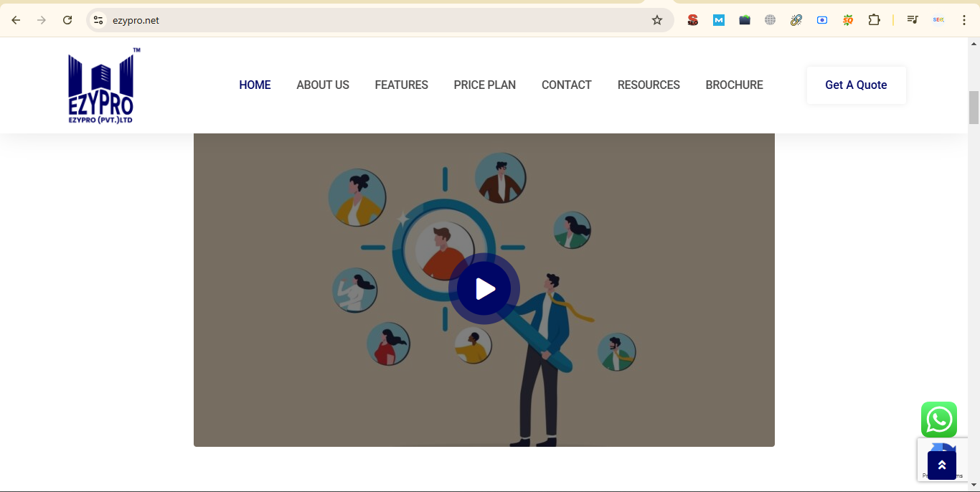Open the music playlist extension icon

[912, 19]
